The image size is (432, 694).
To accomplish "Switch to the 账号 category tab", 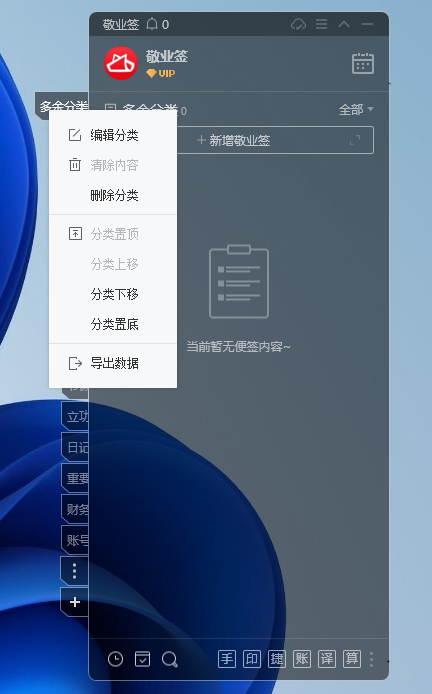I will [x=75, y=540].
